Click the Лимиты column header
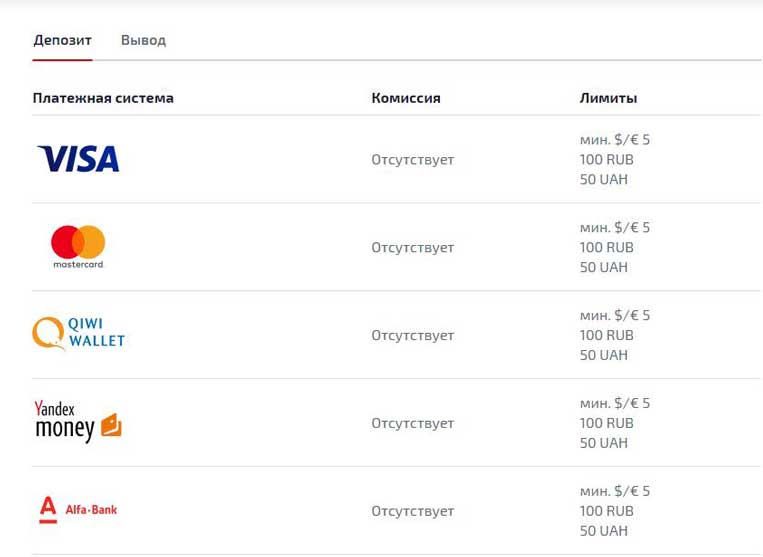The width and height of the screenshot is (763, 557). tap(608, 98)
